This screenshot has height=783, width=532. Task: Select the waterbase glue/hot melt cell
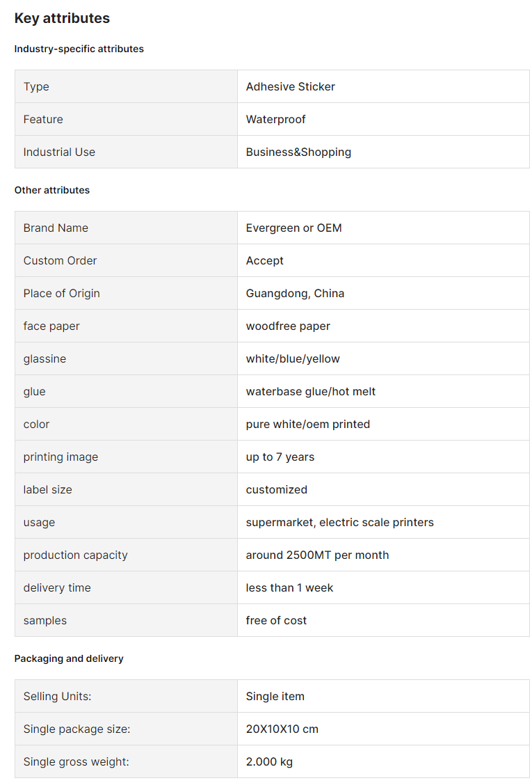point(383,391)
